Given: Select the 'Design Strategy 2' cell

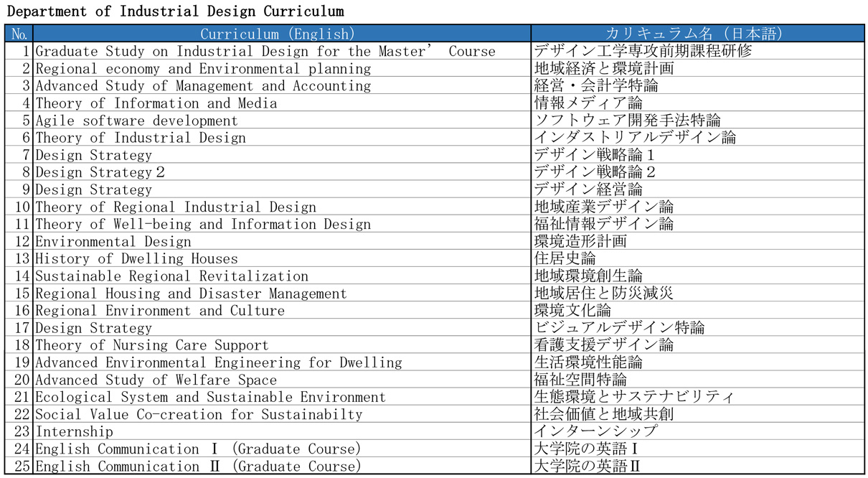Looking at the screenshot, I should (x=282, y=172).
